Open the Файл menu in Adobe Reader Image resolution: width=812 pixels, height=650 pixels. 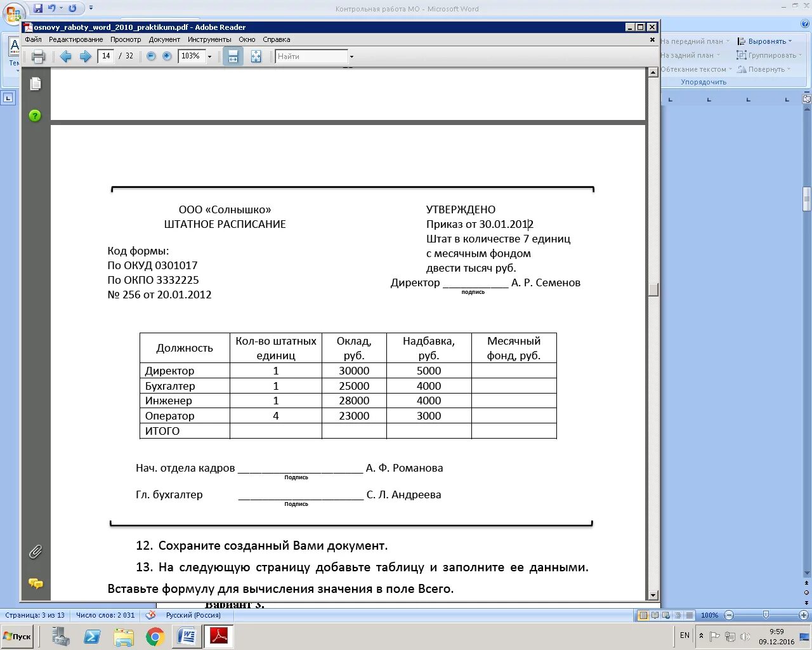pos(33,39)
